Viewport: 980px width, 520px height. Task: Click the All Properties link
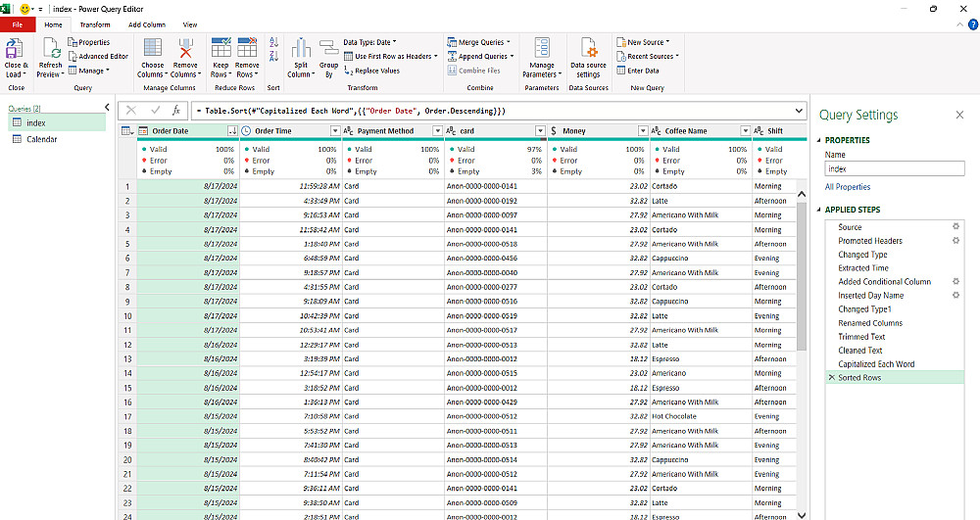848,187
